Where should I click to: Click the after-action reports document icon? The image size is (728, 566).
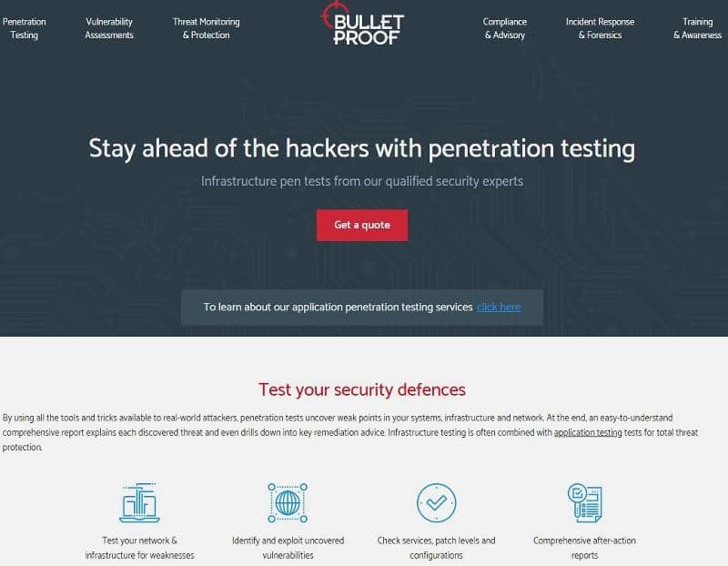pos(584,502)
